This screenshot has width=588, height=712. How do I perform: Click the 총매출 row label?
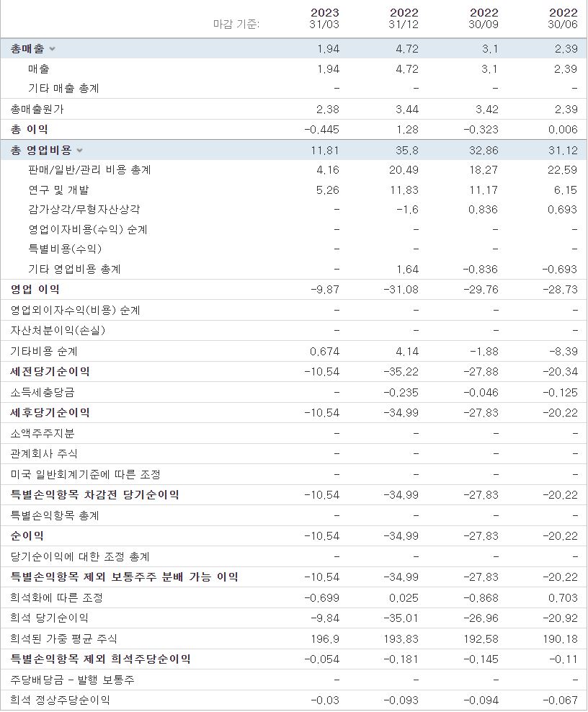[27, 48]
